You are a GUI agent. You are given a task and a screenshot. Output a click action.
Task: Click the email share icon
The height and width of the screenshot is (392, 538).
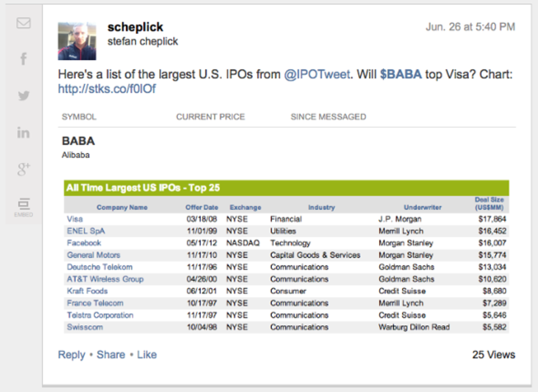[23, 23]
